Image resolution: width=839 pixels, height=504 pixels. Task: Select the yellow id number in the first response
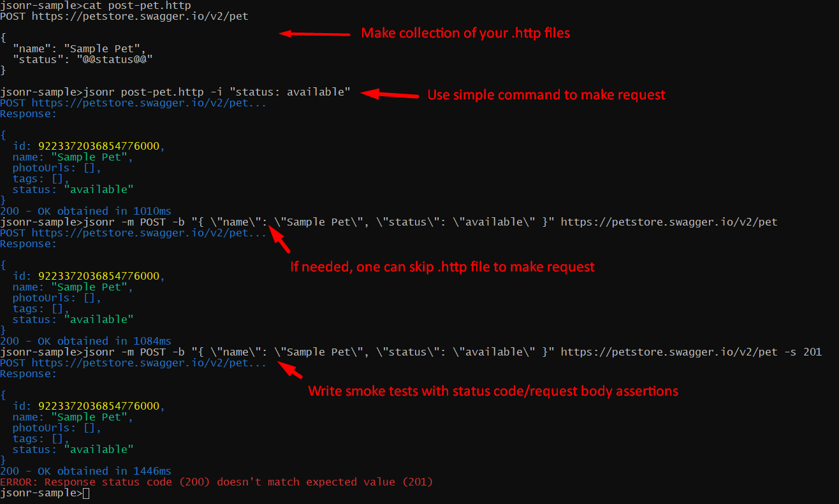[99, 146]
